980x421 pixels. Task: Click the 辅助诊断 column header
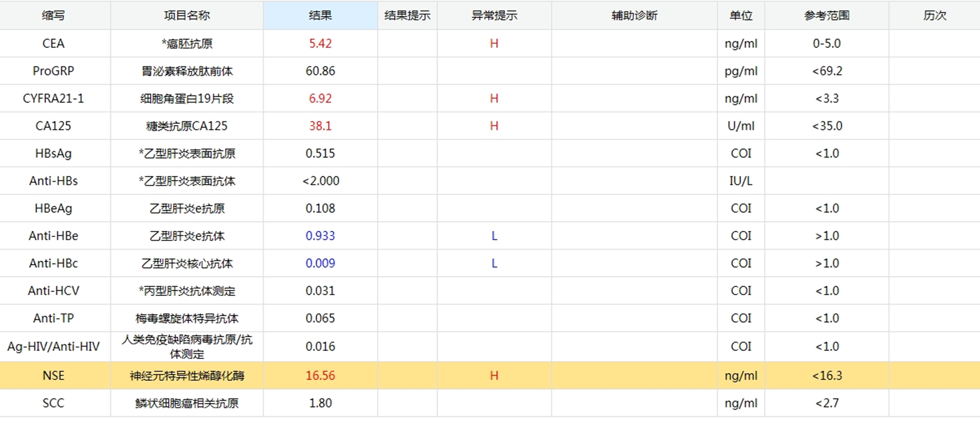[634, 15]
